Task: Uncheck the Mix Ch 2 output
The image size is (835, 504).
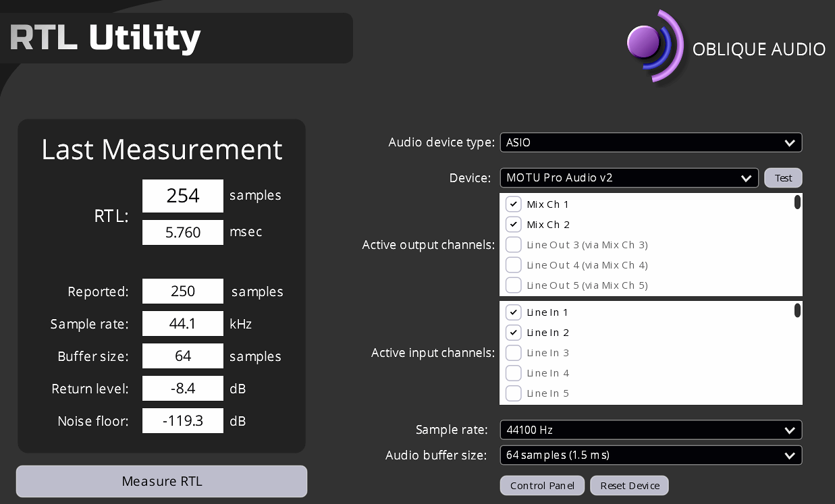Action: (x=514, y=225)
